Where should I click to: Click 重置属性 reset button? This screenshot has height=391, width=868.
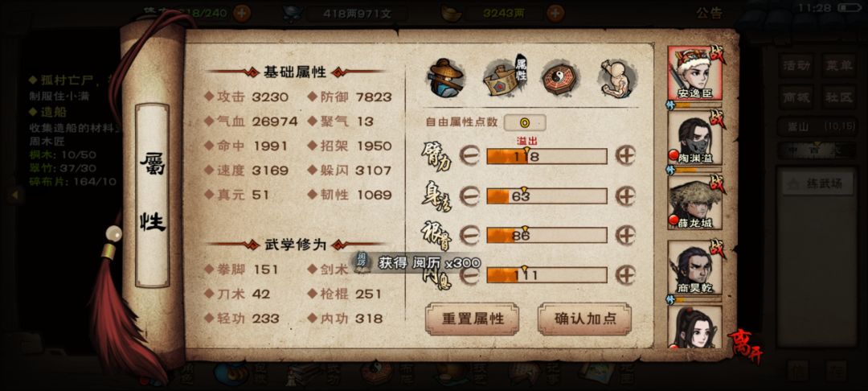pos(473,319)
